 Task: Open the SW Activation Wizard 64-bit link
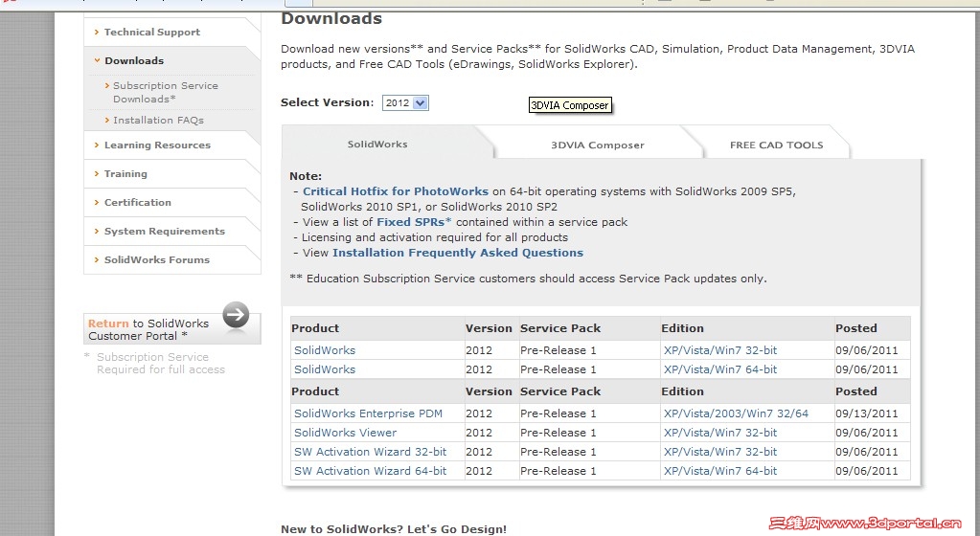[370, 471]
